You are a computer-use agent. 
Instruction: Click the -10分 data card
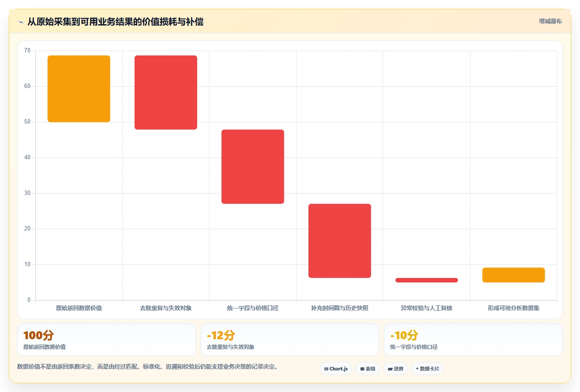pos(473,340)
